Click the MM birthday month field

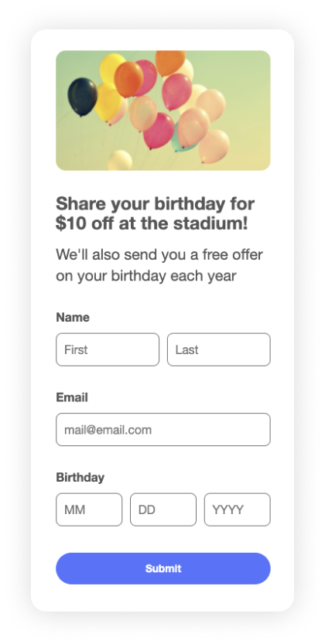click(89, 509)
